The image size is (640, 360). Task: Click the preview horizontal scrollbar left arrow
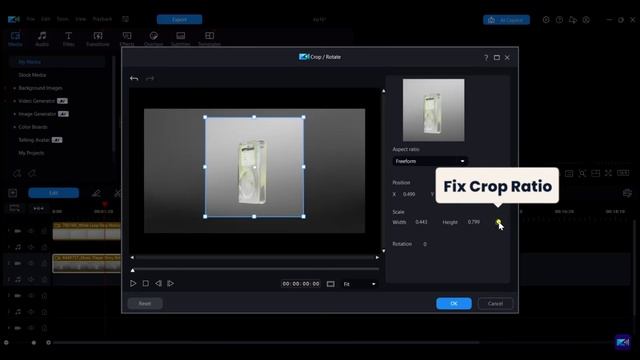[x=132, y=258]
